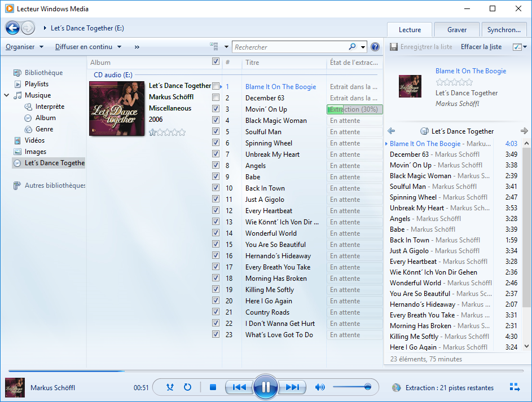The width and height of the screenshot is (532, 402).
Task: Open list options checkmark icon
Action: point(517,47)
